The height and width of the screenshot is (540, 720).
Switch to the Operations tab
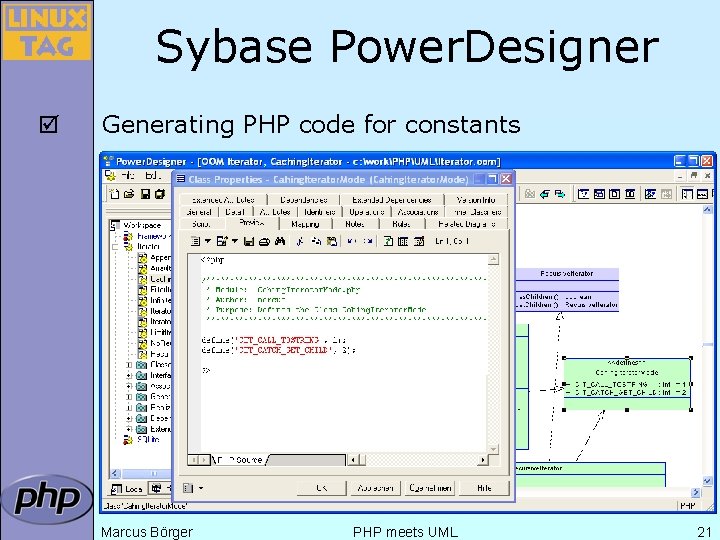click(366, 212)
